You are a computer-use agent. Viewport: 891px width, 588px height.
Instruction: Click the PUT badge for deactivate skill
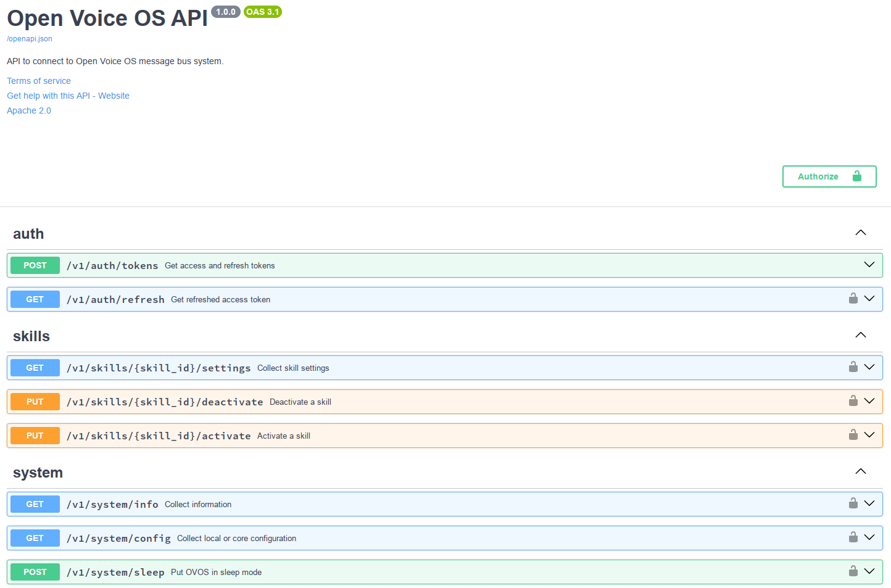pos(35,402)
